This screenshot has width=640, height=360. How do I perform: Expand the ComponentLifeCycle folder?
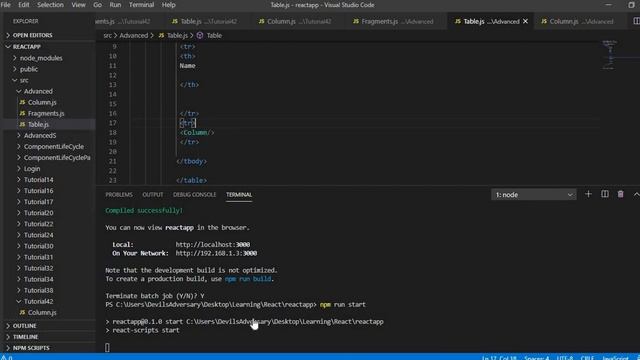click(x=48, y=146)
